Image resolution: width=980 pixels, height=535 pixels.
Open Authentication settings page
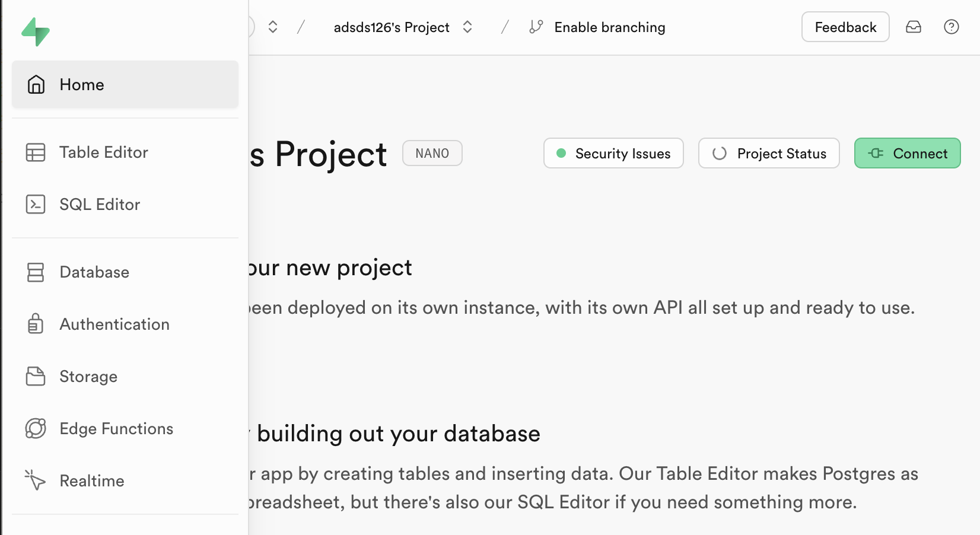(x=125, y=324)
